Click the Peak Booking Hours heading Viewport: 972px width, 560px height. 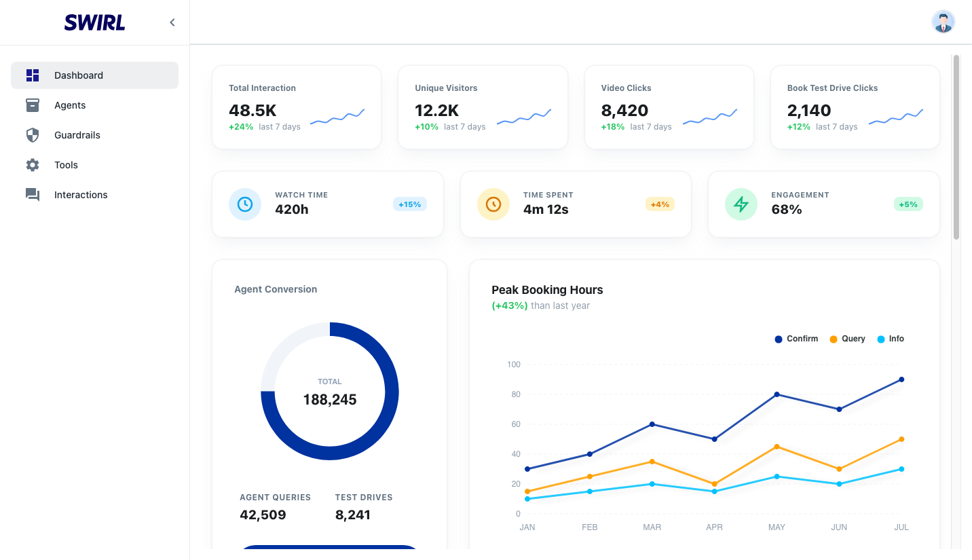pos(547,290)
